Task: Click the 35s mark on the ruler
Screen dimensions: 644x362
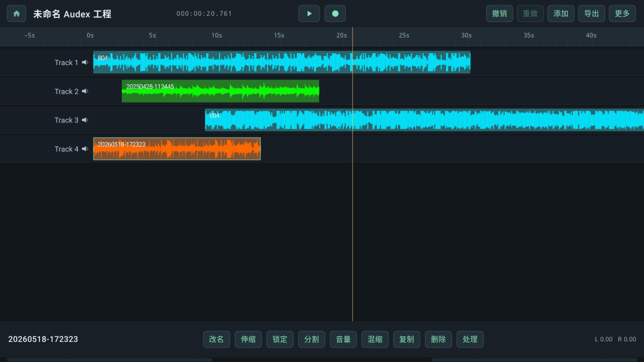Action: [x=528, y=35]
